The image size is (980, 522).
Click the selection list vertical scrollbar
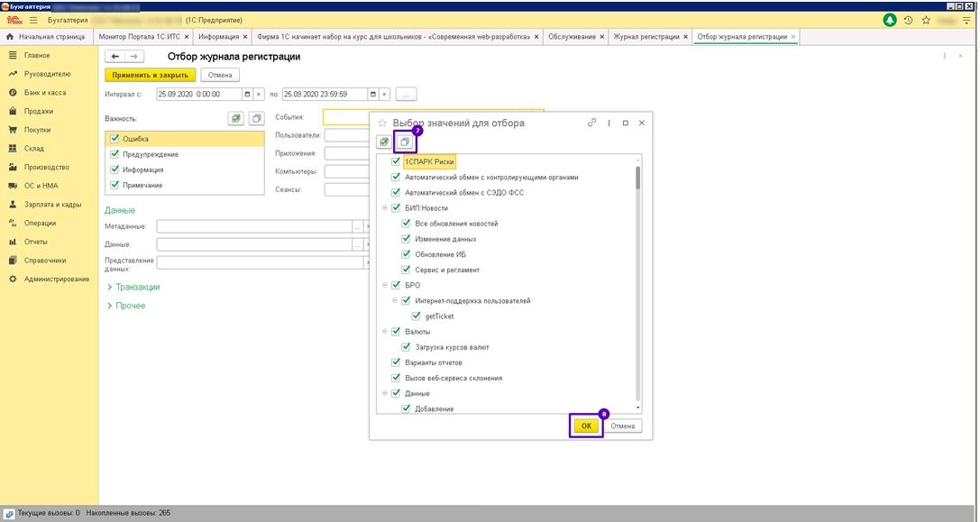pyautogui.click(x=637, y=177)
